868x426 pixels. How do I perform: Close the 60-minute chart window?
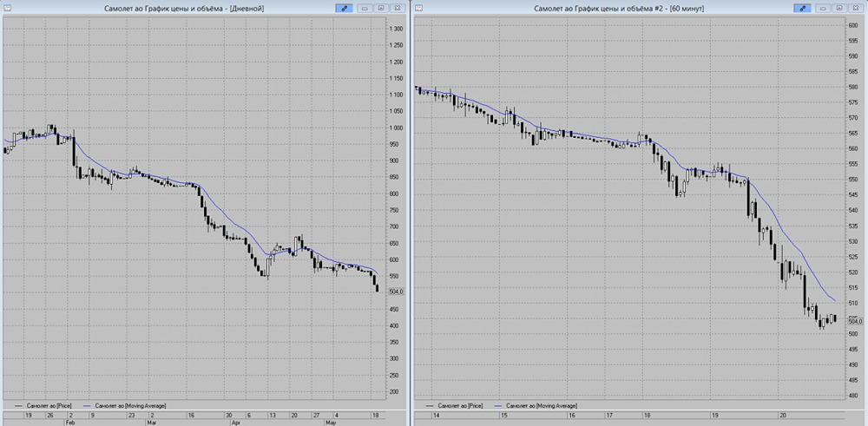coord(855,9)
